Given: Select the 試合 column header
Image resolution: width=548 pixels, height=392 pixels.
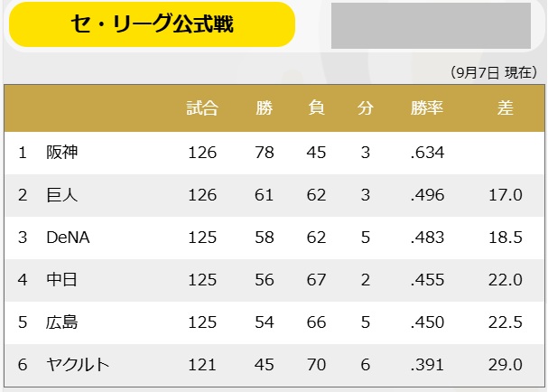Looking at the screenshot, I should (x=202, y=108).
